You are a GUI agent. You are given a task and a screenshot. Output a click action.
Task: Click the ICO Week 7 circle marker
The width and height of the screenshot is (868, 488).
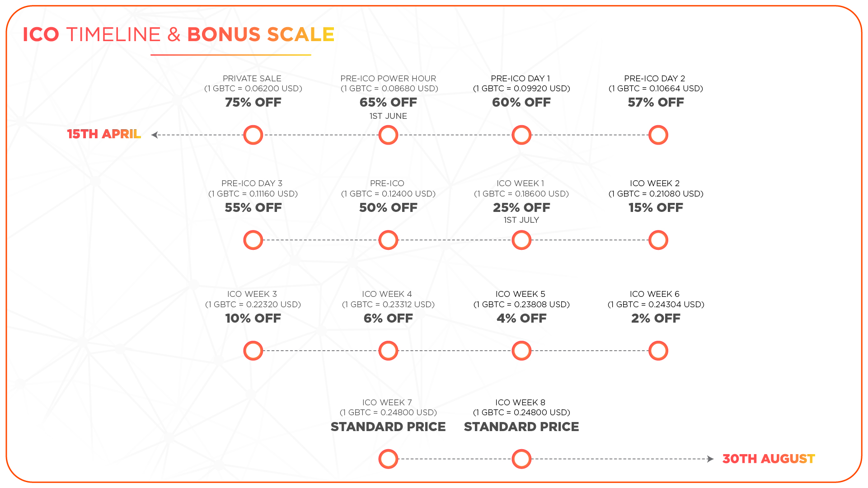click(388, 459)
